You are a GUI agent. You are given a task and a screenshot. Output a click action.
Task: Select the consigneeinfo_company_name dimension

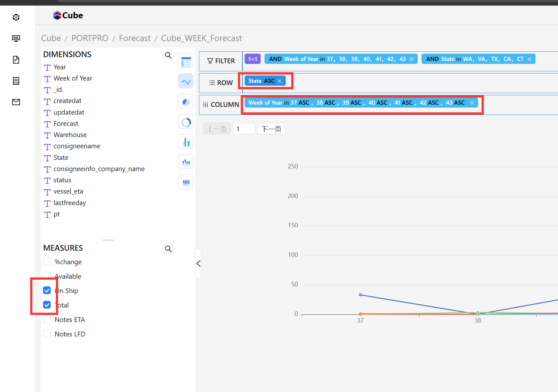tap(99, 169)
